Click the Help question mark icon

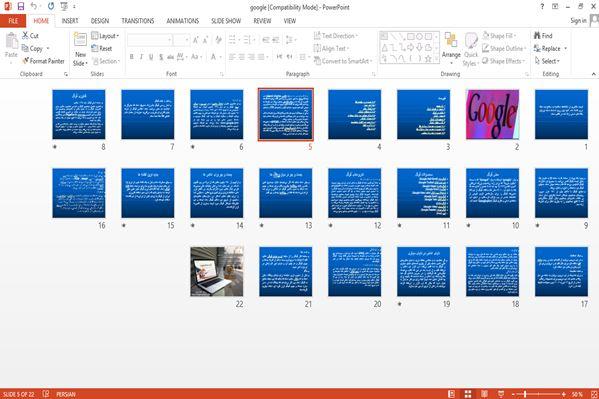pos(542,6)
